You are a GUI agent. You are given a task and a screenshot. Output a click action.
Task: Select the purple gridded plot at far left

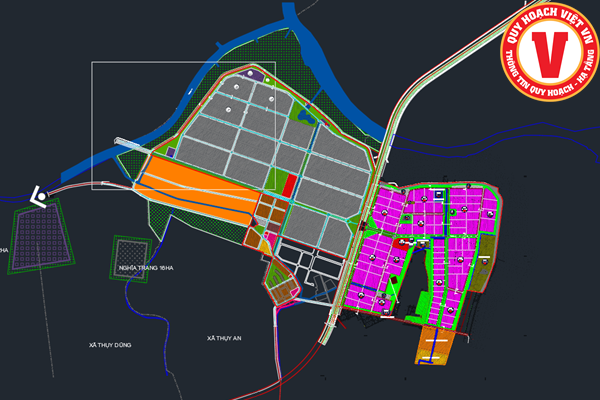click(x=41, y=236)
